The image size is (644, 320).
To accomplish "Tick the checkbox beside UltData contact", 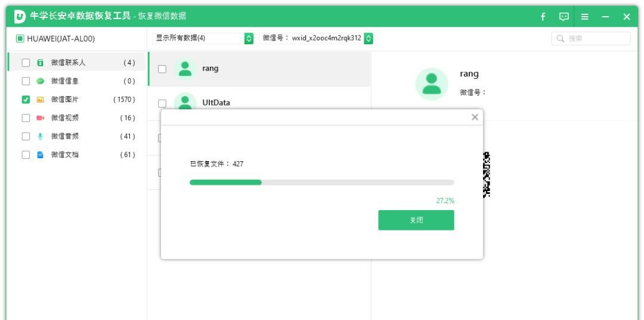I will 162,103.
